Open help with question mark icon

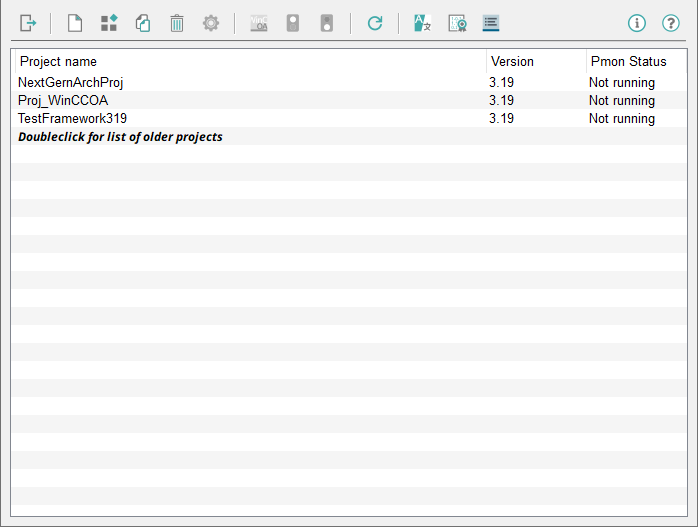(671, 23)
